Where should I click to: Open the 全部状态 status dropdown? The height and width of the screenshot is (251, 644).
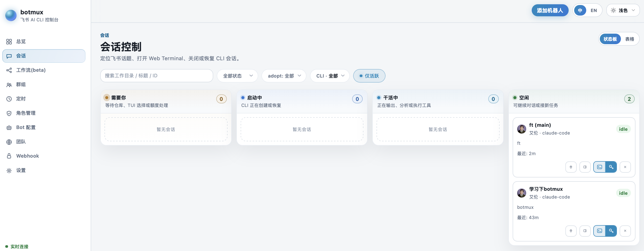(237, 76)
